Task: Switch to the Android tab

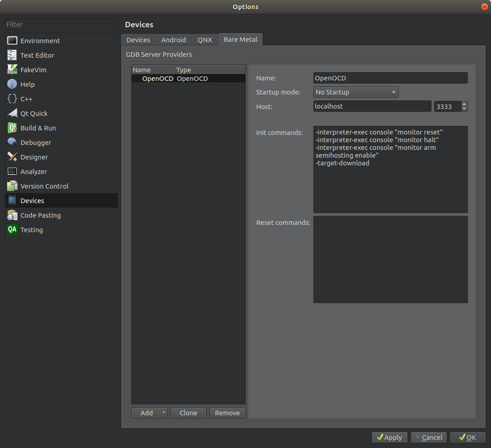Action: click(x=174, y=40)
